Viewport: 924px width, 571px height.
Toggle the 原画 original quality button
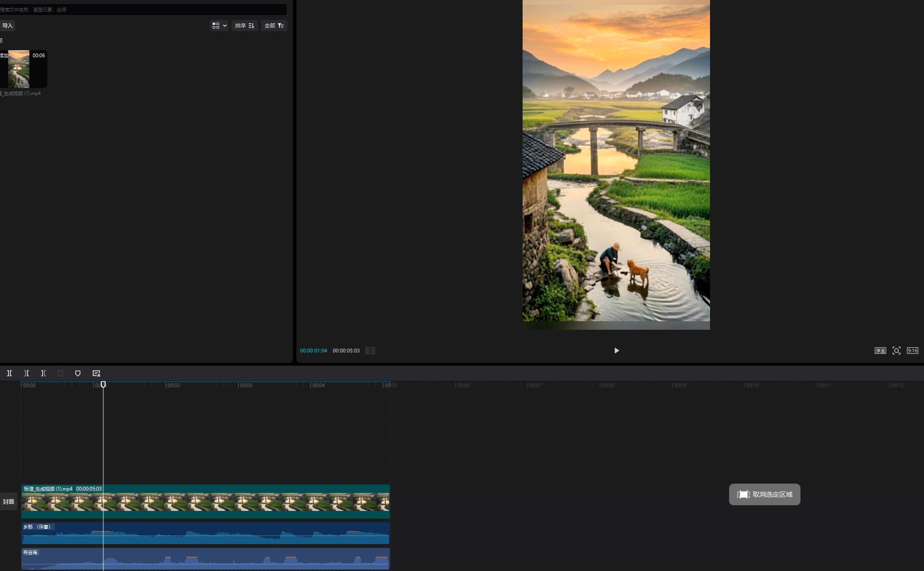(x=880, y=351)
